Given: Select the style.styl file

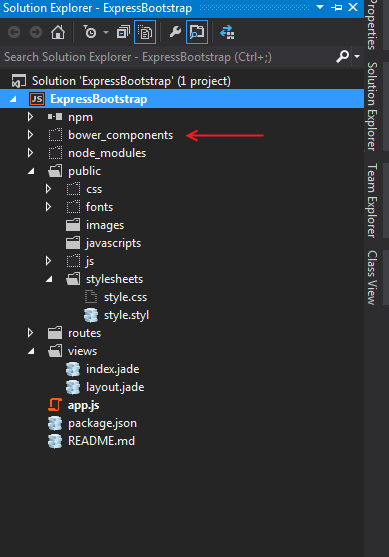Looking at the screenshot, I should click(x=126, y=315).
